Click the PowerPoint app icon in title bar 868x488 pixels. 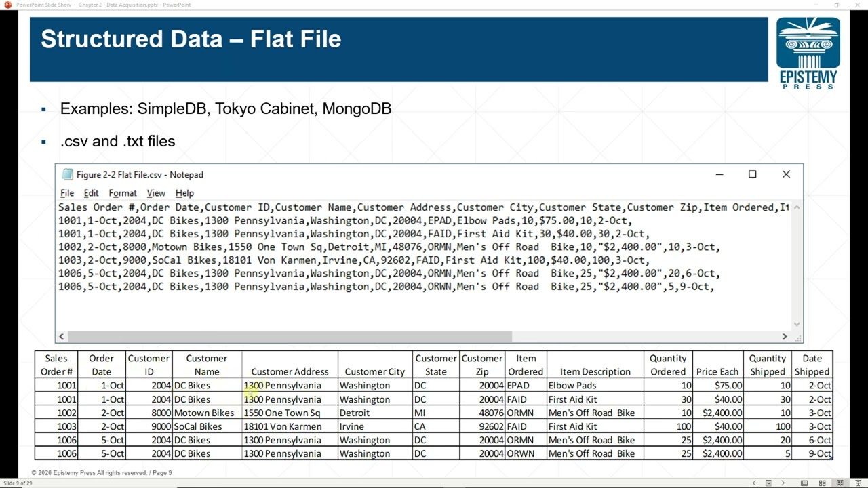pos(7,5)
